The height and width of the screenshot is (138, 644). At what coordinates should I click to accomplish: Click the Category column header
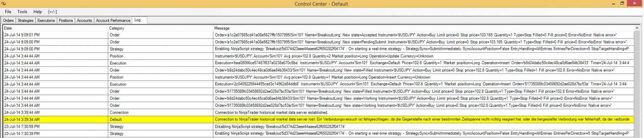[x=161, y=28]
